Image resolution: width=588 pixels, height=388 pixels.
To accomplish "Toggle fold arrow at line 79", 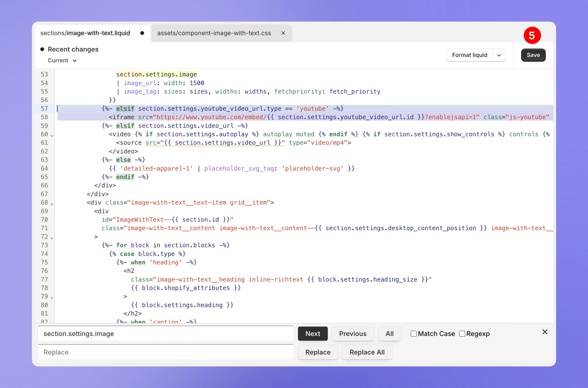I will tap(52, 297).
